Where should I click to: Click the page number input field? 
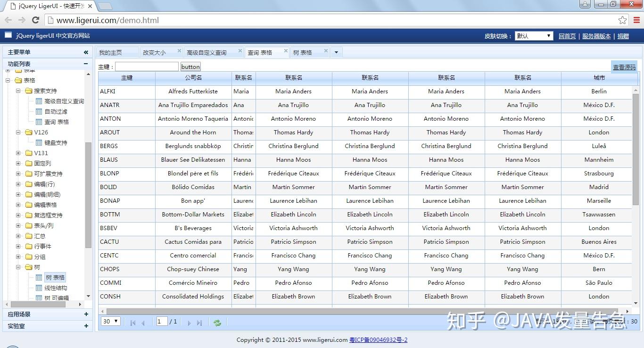pyautogui.click(x=161, y=321)
